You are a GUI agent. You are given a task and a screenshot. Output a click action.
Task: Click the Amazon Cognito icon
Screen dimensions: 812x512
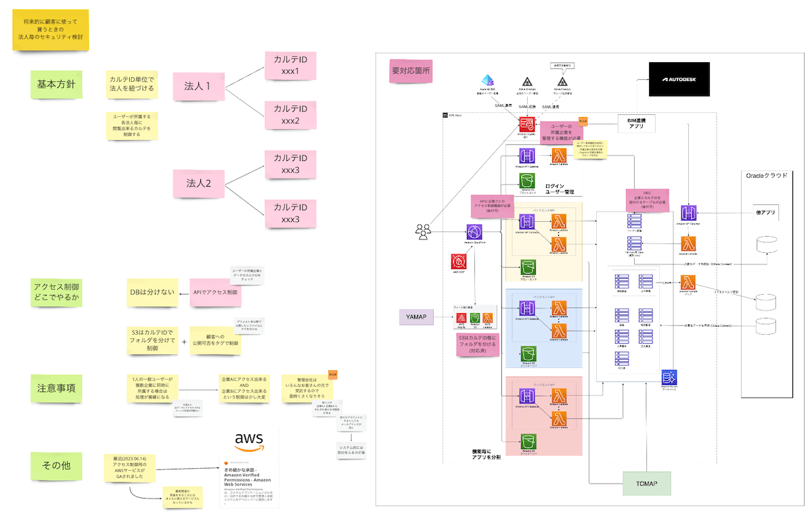click(x=527, y=124)
